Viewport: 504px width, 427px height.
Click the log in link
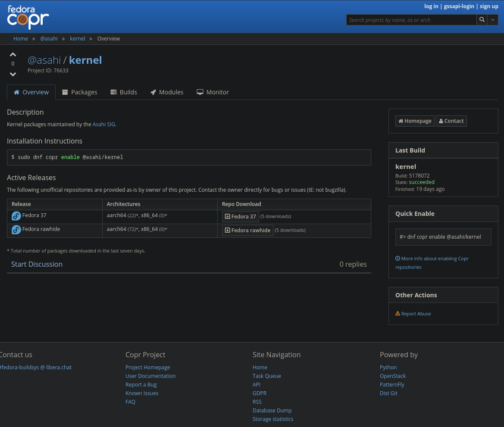pos(431,6)
